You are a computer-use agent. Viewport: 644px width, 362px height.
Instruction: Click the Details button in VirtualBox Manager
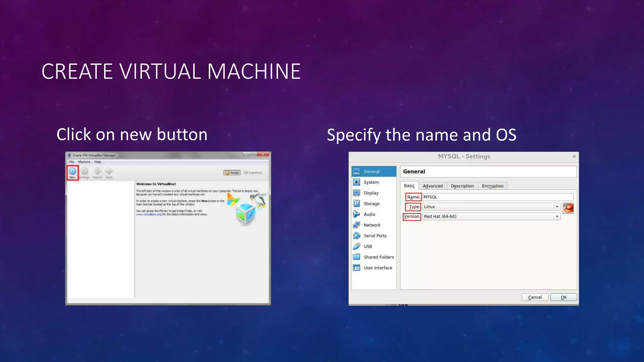click(232, 173)
